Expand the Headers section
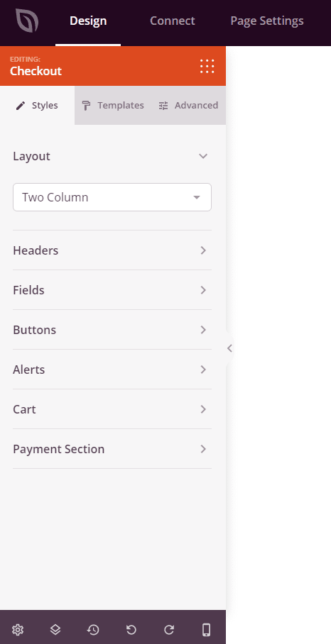 click(112, 250)
